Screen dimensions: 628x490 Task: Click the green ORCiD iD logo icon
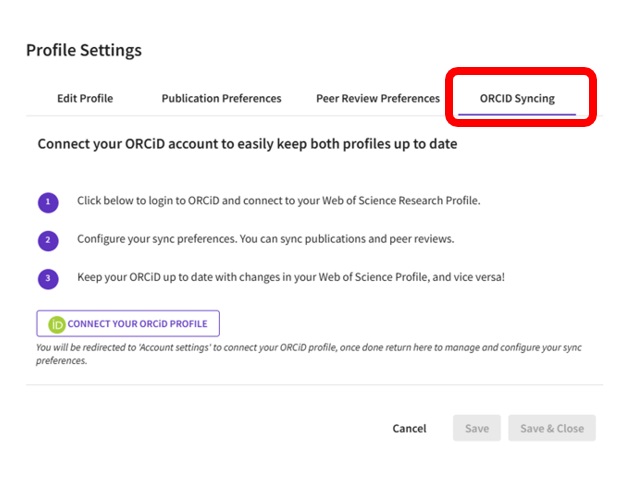(x=56, y=324)
